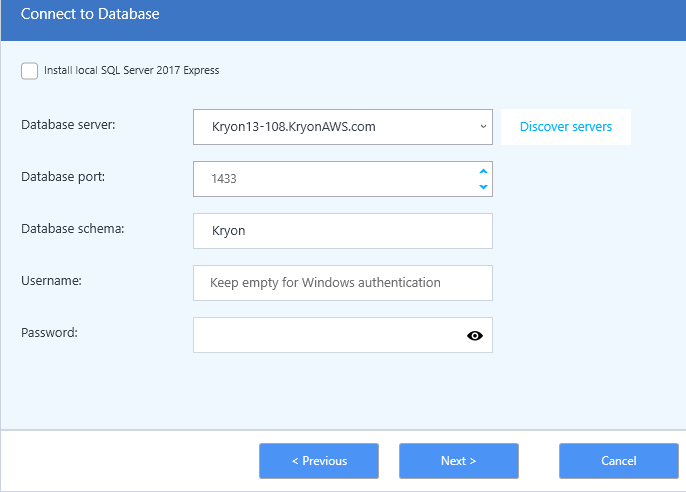Focus the empty Password input field
The width and height of the screenshot is (686, 492).
tap(328, 335)
